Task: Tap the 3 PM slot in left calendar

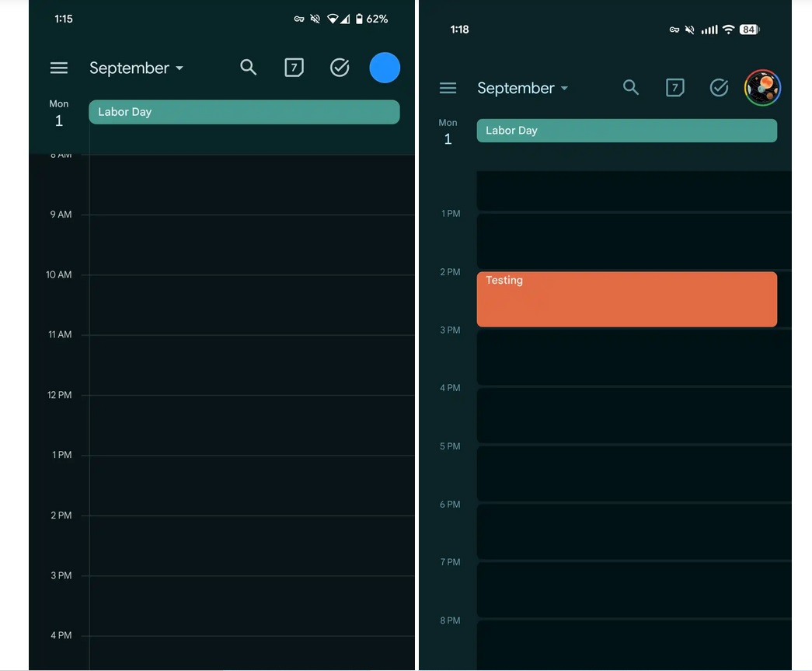Action: point(252,605)
